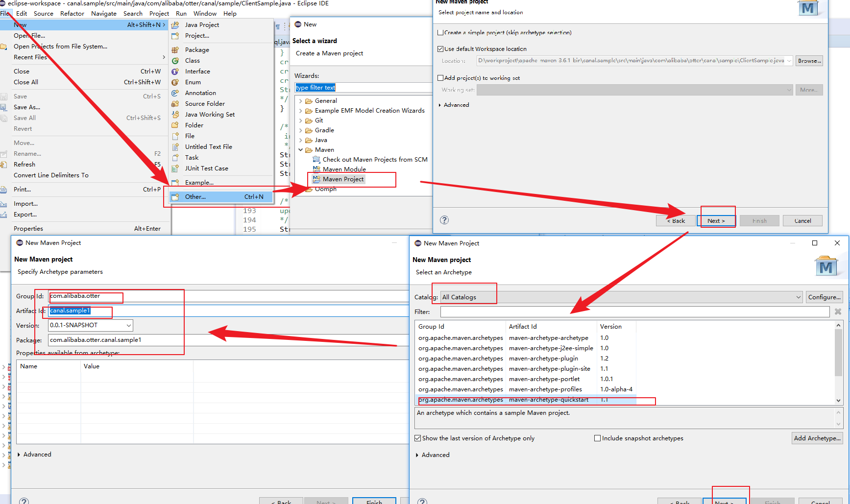Open the File menu
Viewport: 850px width, 504px height.
5,13
